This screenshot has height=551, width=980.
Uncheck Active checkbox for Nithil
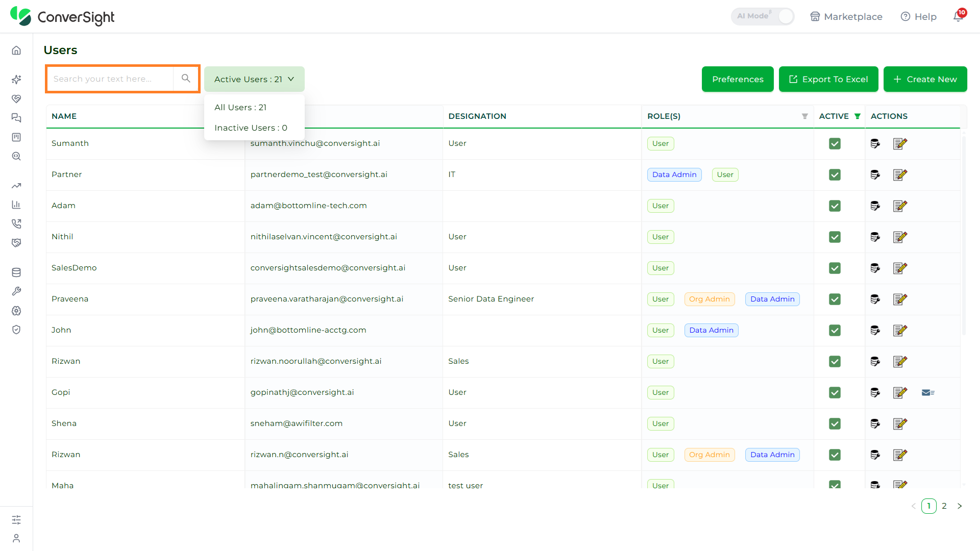(835, 237)
